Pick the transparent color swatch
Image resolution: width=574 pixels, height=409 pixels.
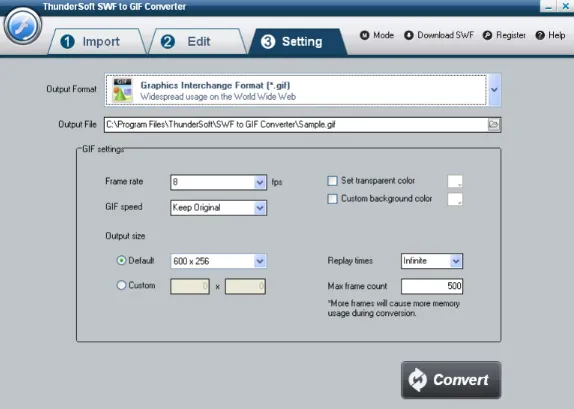455,181
